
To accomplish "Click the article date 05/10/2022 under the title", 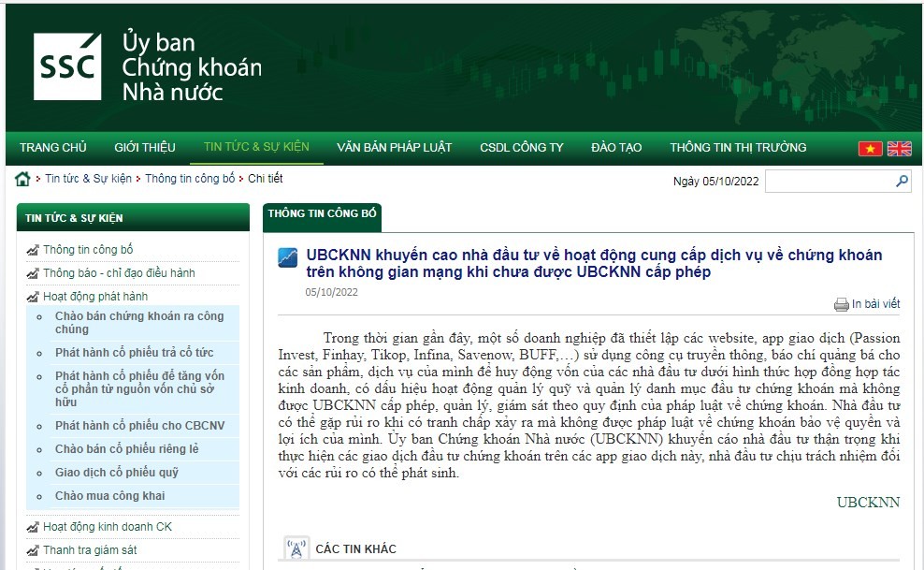I will click(x=331, y=292).
